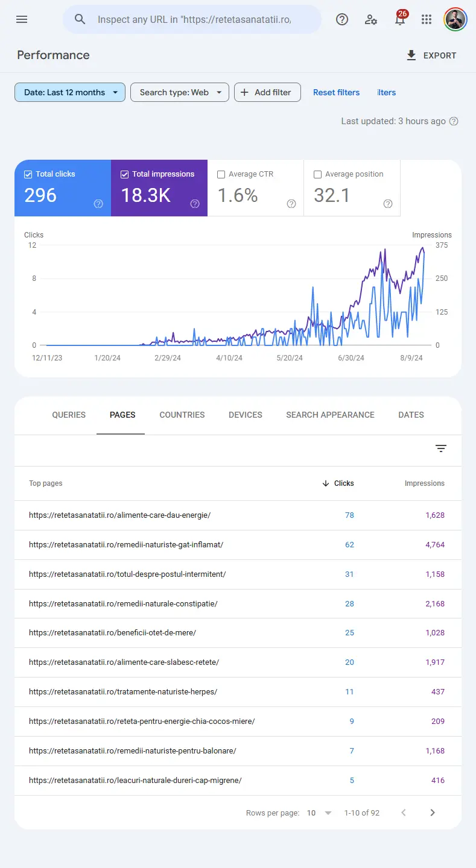The image size is (476, 868).
Task: Click the Add filter button
Action: 267,92
